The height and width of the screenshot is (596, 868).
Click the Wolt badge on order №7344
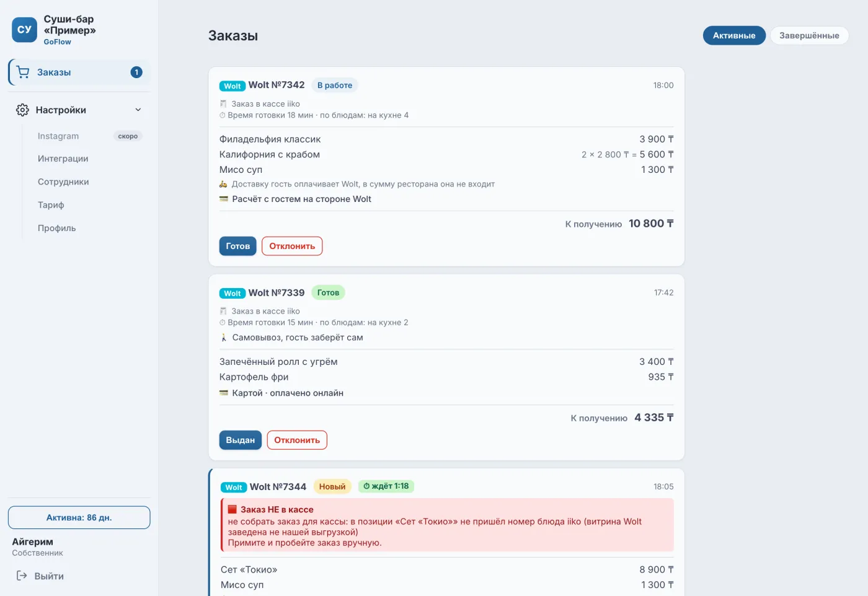(x=234, y=488)
